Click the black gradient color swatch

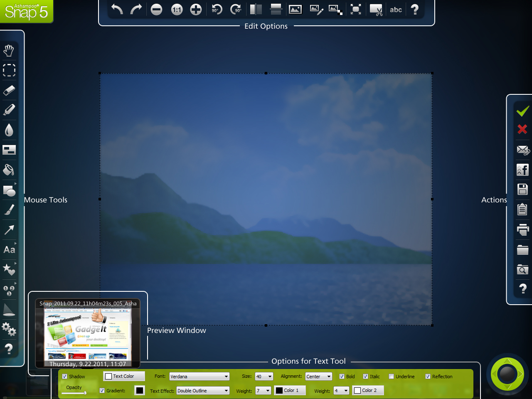(x=140, y=390)
